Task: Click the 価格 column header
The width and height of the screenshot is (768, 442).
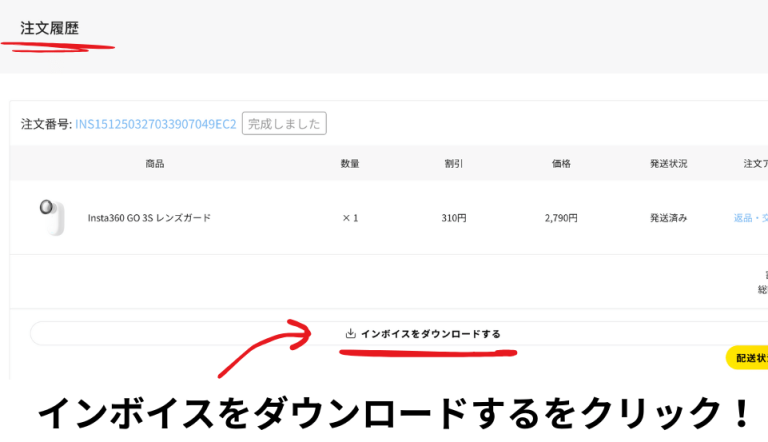Action: coord(561,163)
